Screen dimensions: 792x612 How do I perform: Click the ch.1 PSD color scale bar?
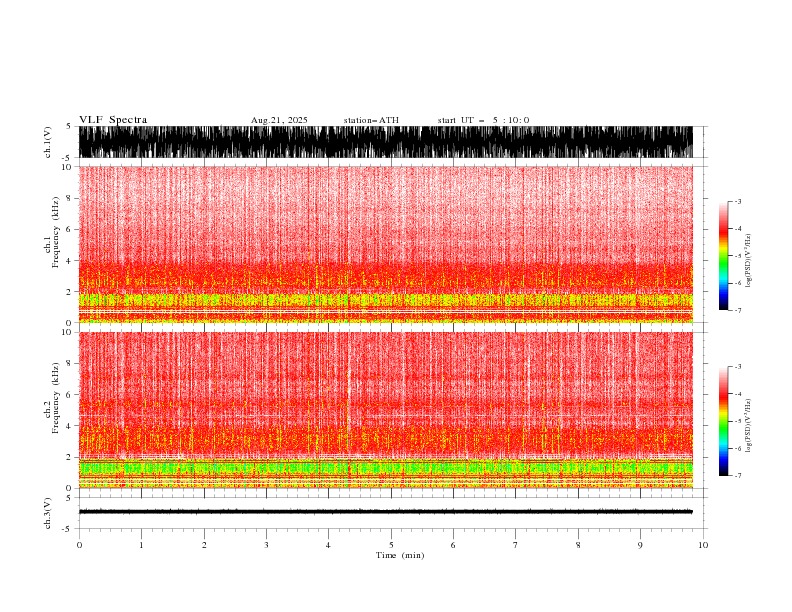click(x=723, y=256)
